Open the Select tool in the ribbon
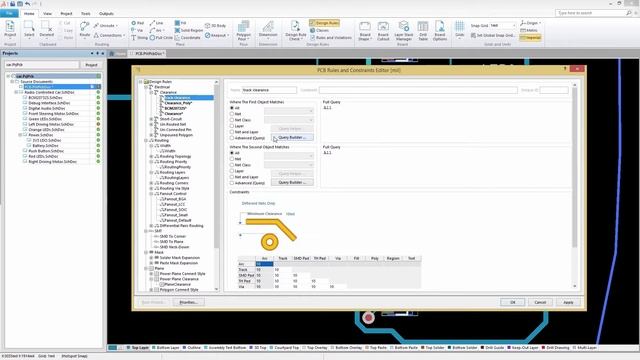This screenshot has width=640, height=360. [29, 29]
